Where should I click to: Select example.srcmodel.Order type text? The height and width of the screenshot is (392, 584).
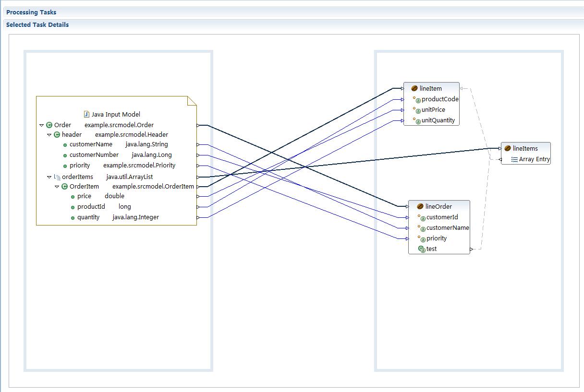coord(119,125)
